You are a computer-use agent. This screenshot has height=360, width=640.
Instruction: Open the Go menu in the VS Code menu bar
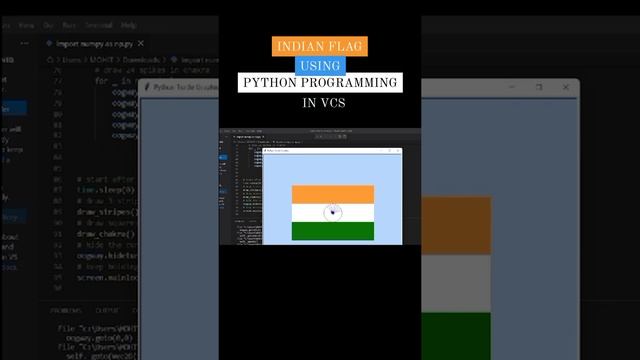49,25
